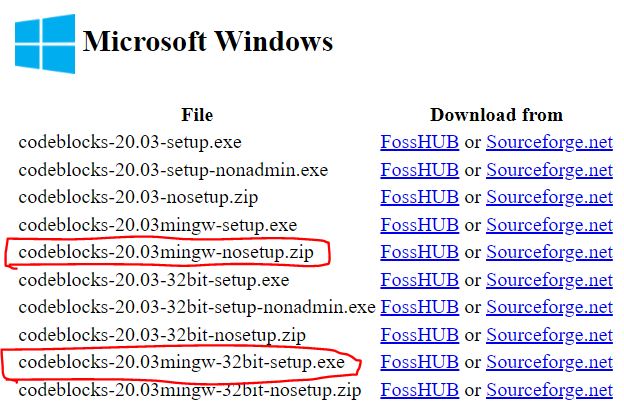Open FossHUB for codeblocks-20.03-32bit-setup-nonadmin.exe
This screenshot has height=410, width=624.
pyautogui.click(x=419, y=307)
